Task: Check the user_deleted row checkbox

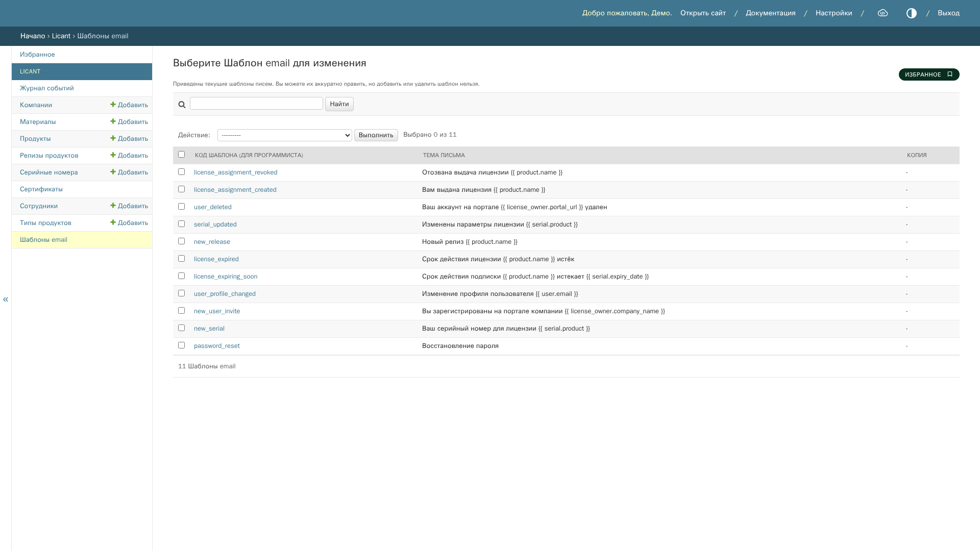Action: coord(181,207)
